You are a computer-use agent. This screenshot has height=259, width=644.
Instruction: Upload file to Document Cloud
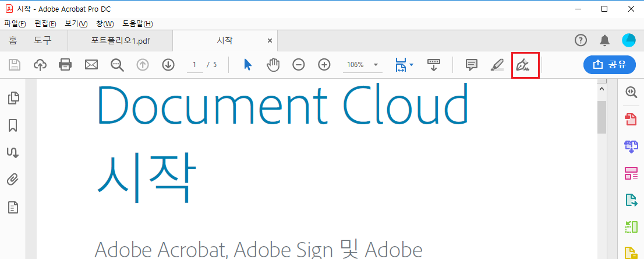click(40, 65)
